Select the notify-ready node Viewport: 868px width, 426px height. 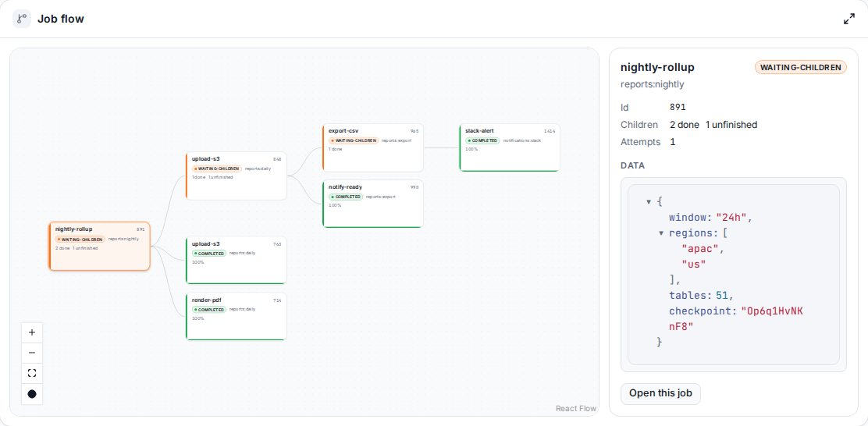coord(373,204)
